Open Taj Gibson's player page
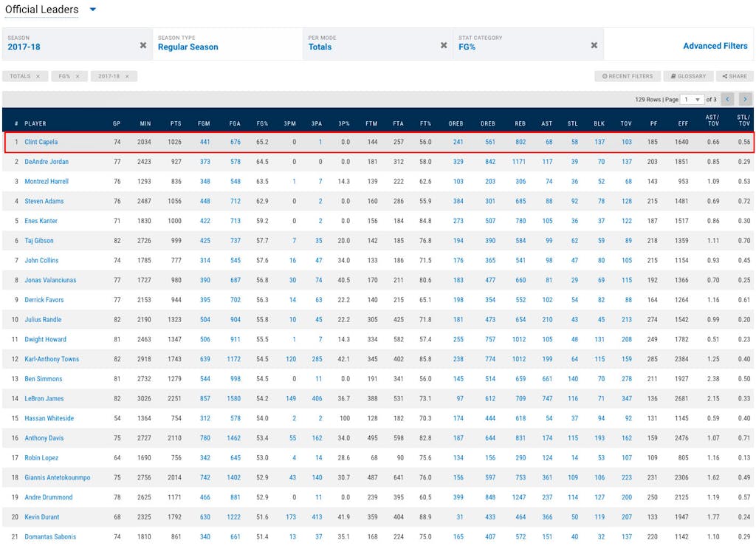The width and height of the screenshot is (756, 546). (39, 241)
